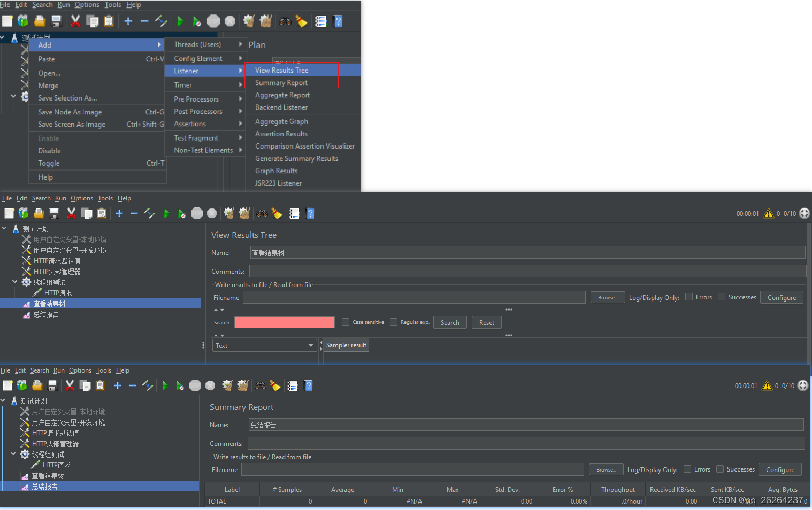Open the Text renderer dropdown in View Results Tree
This screenshot has width=812, height=510.
pyautogui.click(x=265, y=345)
